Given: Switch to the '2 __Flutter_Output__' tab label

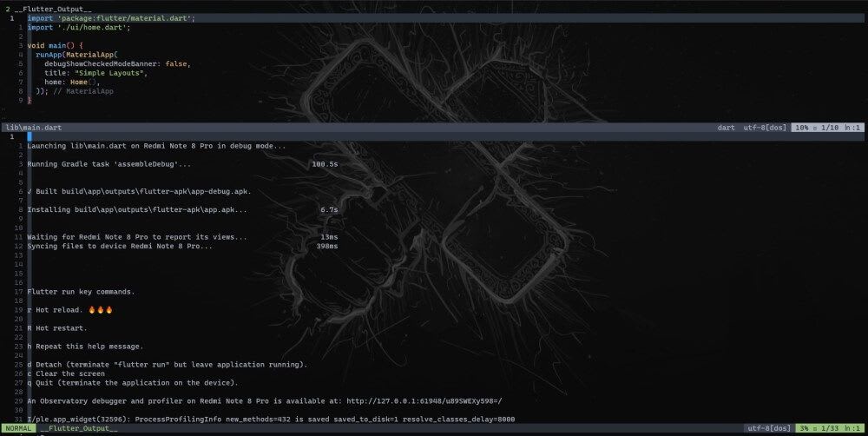Looking at the screenshot, I should (48, 9).
